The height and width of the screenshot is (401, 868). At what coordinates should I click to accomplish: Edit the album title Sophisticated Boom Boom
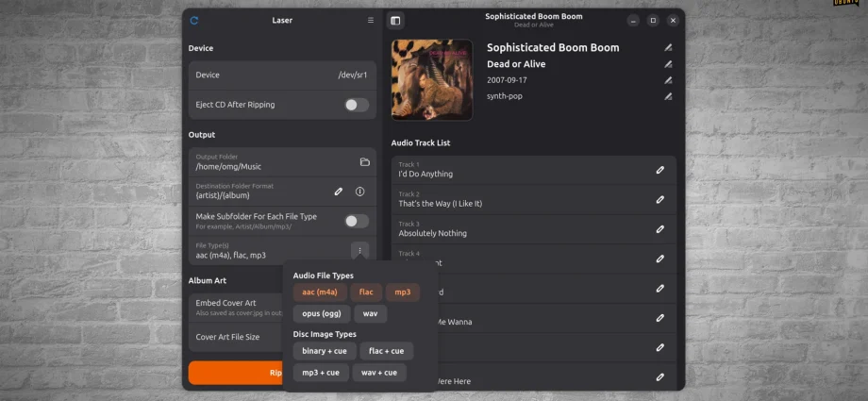[x=668, y=47]
